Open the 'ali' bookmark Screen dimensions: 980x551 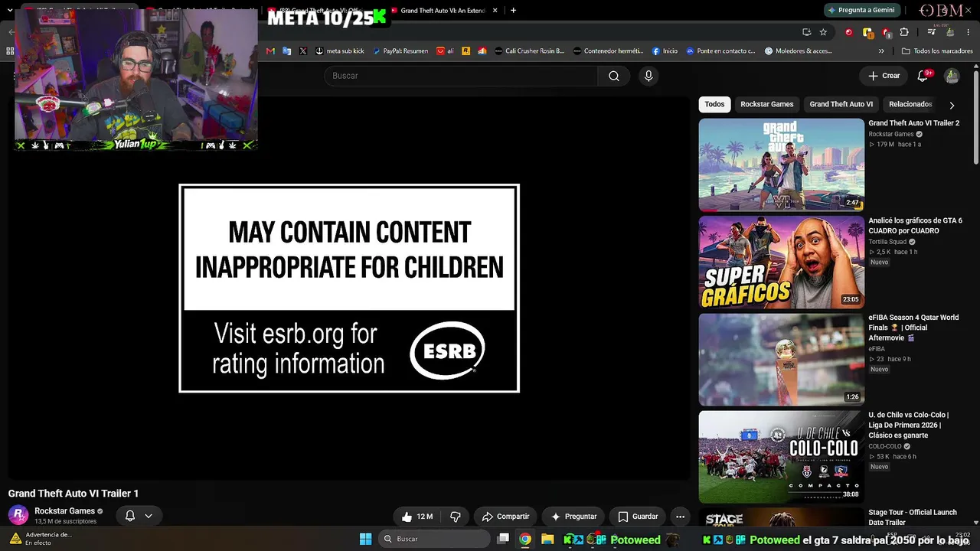point(445,51)
